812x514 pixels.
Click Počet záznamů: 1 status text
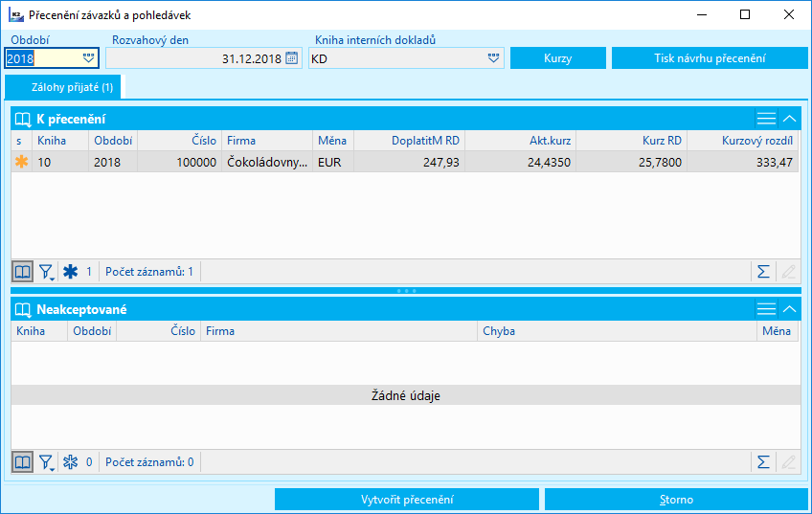pyautogui.click(x=149, y=272)
